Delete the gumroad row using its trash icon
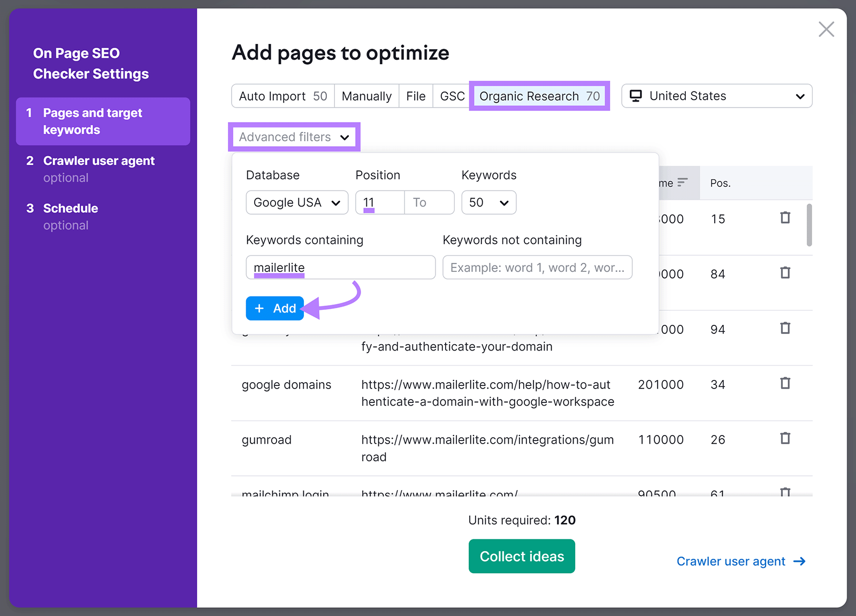This screenshot has height=616, width=856. 785,438
